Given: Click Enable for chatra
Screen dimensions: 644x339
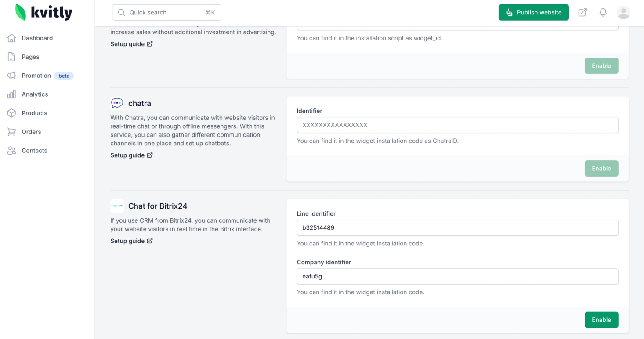Looking at the screenshot, I should [x=601, y=169].
